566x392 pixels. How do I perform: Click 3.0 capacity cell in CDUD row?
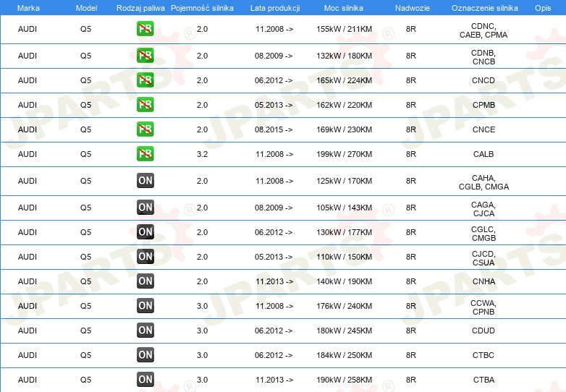pos(202,331)
